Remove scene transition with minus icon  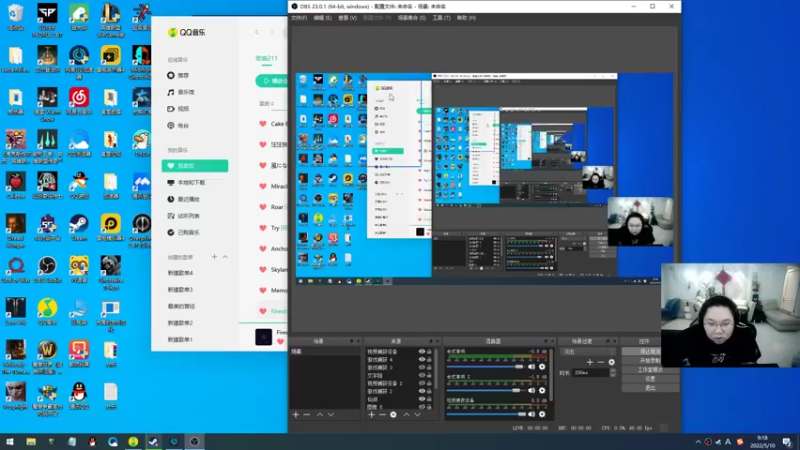[601, 362]
